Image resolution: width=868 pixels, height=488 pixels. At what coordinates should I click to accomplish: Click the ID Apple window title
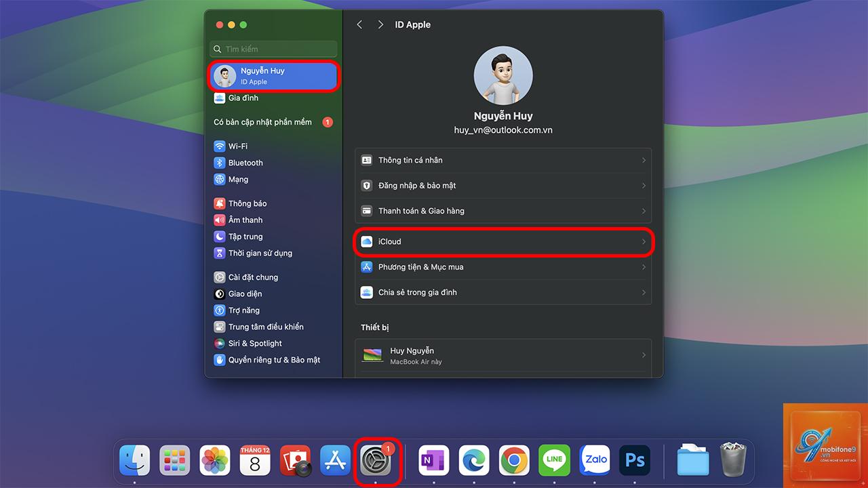(413, 24)
